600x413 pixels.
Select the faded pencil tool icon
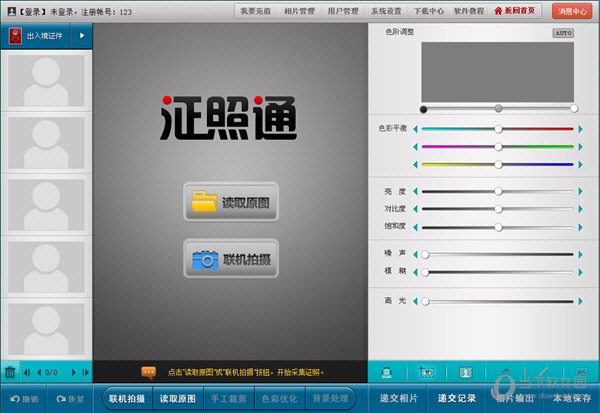pos(544,372)
